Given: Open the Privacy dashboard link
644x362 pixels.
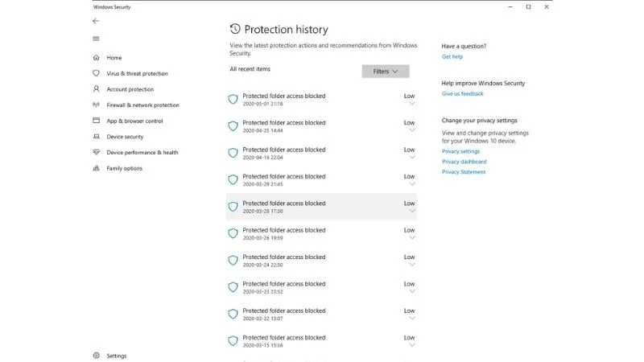Looking at the screenshot, I should pos(464,162).
